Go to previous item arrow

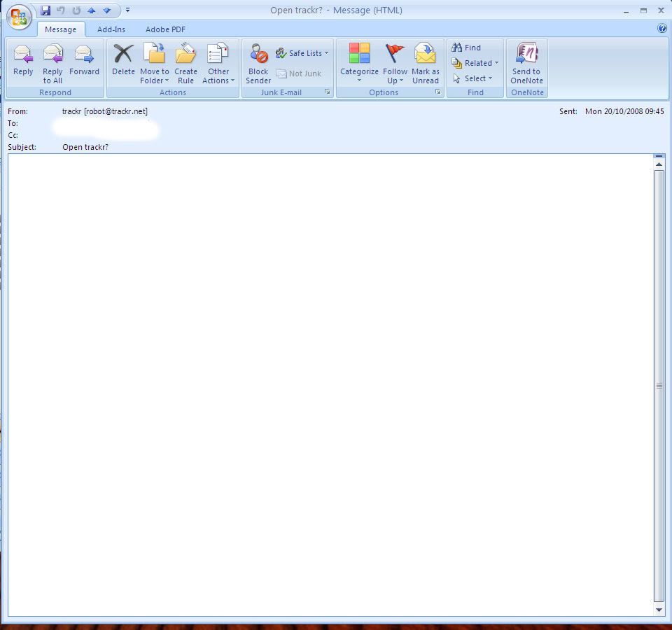pyautogui.click(x=91, y=10)
